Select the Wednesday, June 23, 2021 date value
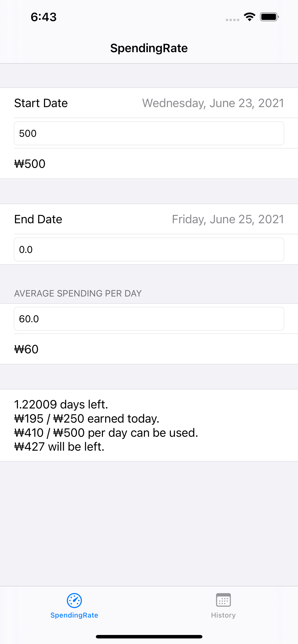The width and height of the screenshot is (298, 644). click(x=213, y=103)
